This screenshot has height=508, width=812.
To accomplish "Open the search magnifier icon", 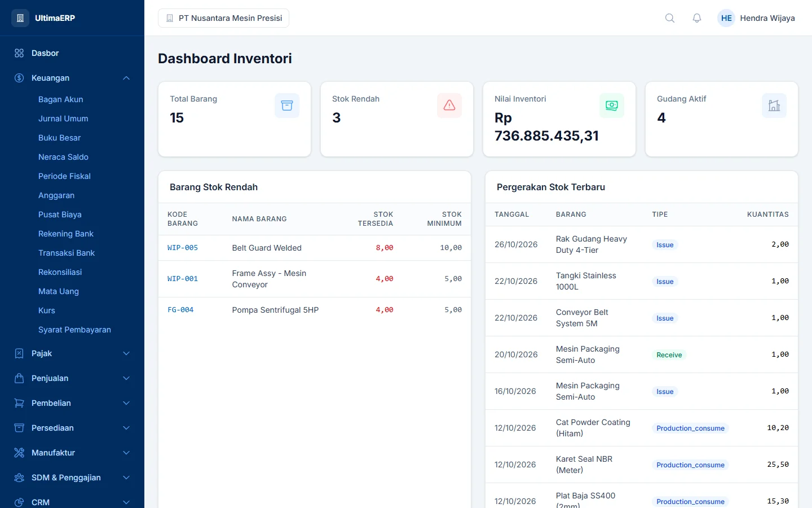I will click(670, 18).
